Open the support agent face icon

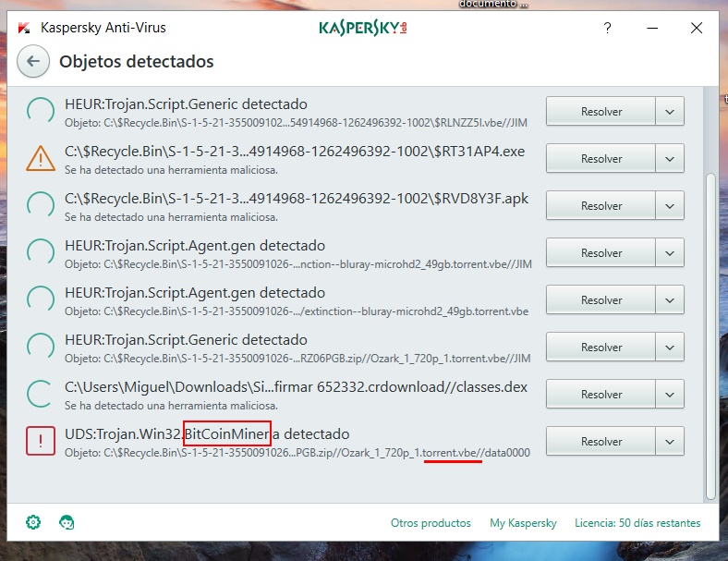coord(67,522)
